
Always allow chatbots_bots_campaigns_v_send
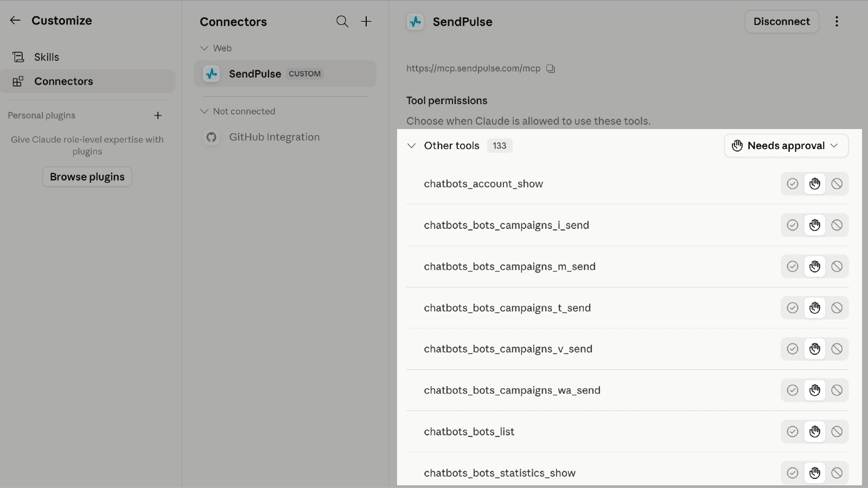tap(793, 349)
